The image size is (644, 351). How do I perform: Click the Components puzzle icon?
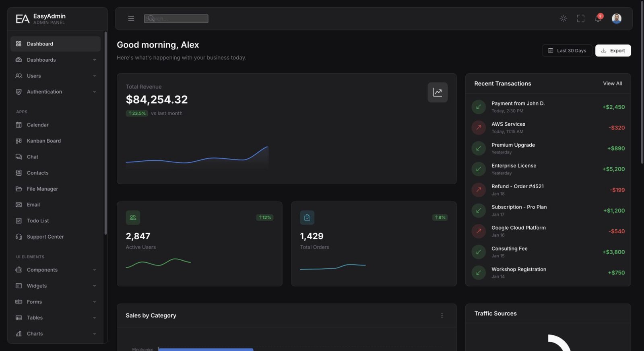coord(19,270)
